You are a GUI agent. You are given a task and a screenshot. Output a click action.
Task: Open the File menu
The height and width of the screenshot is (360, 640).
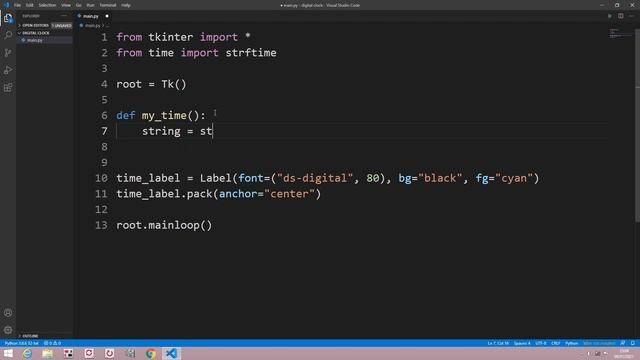[18, 5]
